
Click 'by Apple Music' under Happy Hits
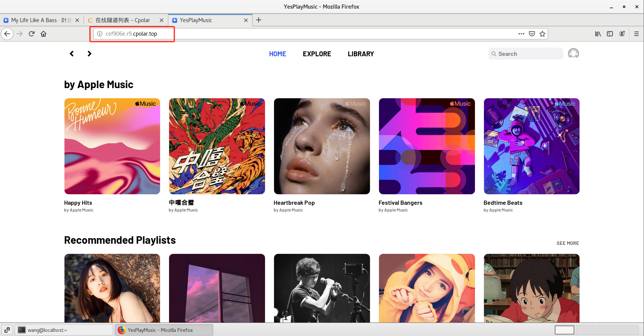coord(79,210)
